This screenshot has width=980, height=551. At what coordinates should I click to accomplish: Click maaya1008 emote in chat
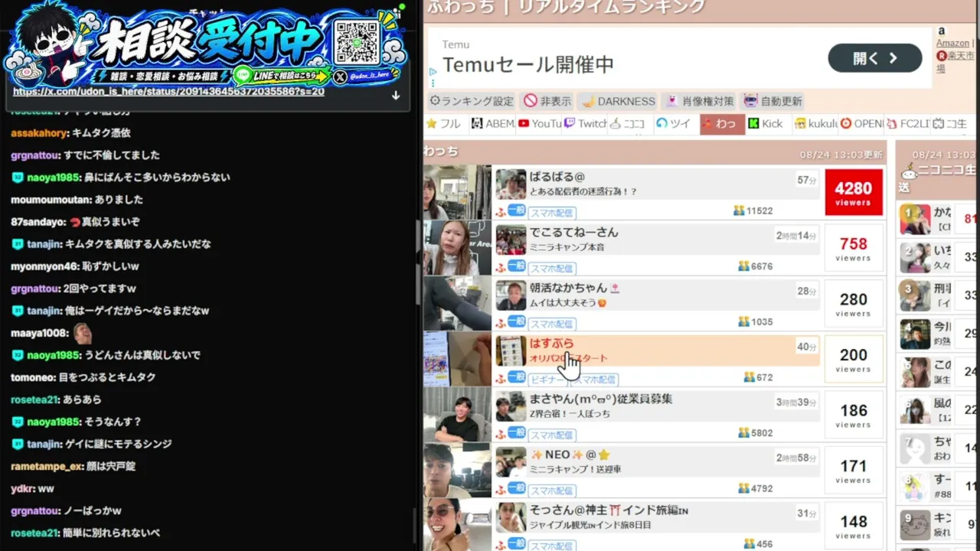point(83,333)
